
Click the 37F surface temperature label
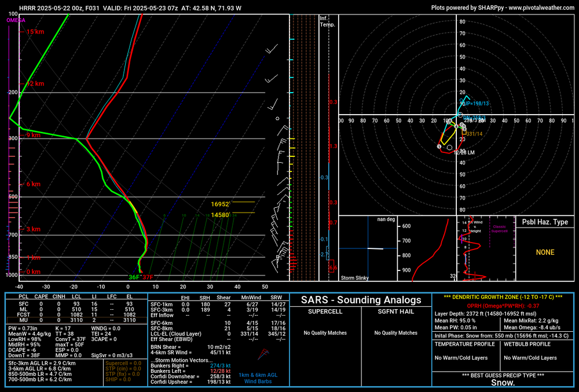tap(148, 277)
